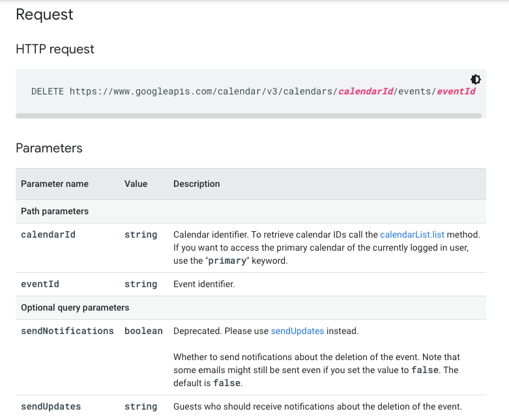The image size is (509, 420).
Task: Click the eventId parameter name
Action: pos(40,284)
